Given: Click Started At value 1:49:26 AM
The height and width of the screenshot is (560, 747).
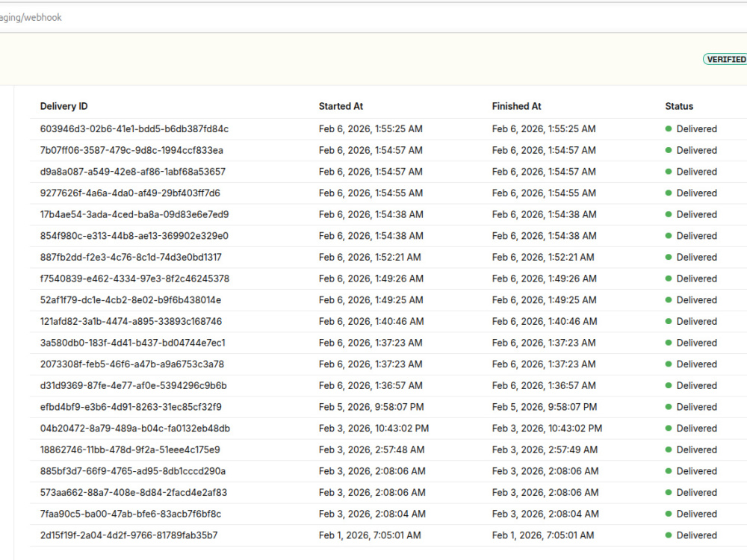Looking at the screenshot, I should coord(371,279).
